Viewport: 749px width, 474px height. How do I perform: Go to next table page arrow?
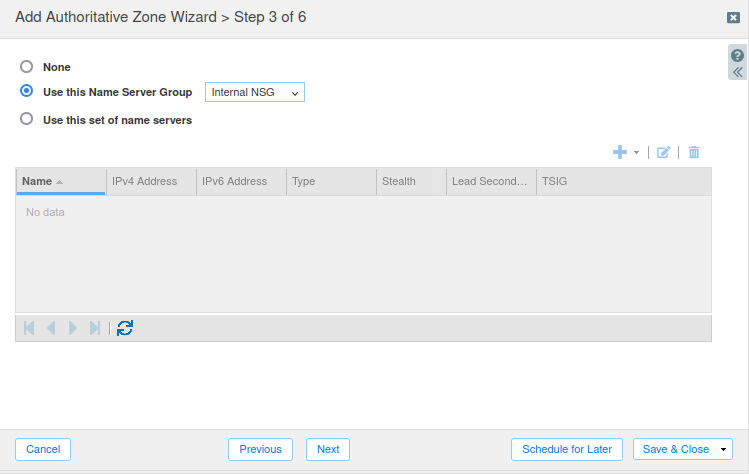tap(73, 328)
